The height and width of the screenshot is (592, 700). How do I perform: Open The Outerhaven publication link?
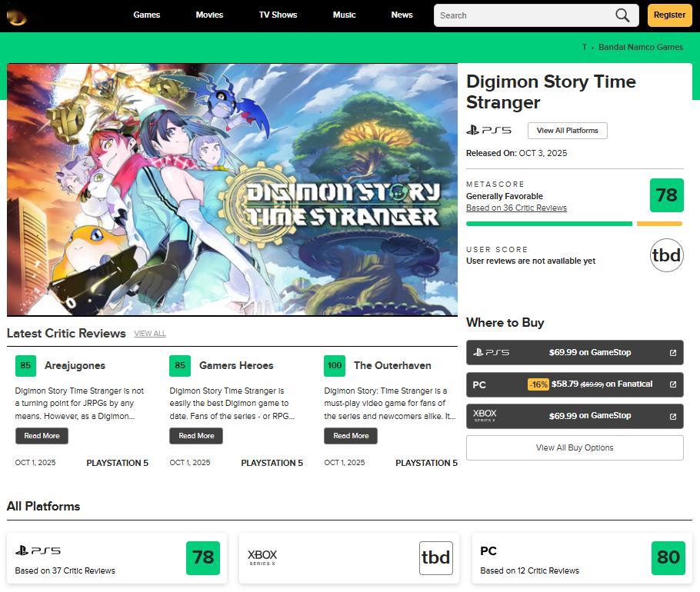(392, 366)
